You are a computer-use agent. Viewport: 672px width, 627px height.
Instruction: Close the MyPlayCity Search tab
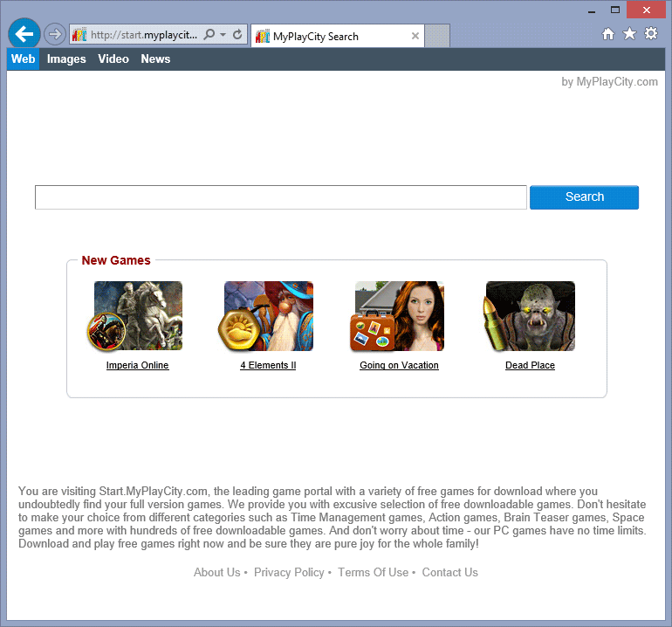[x=415, y=36]
